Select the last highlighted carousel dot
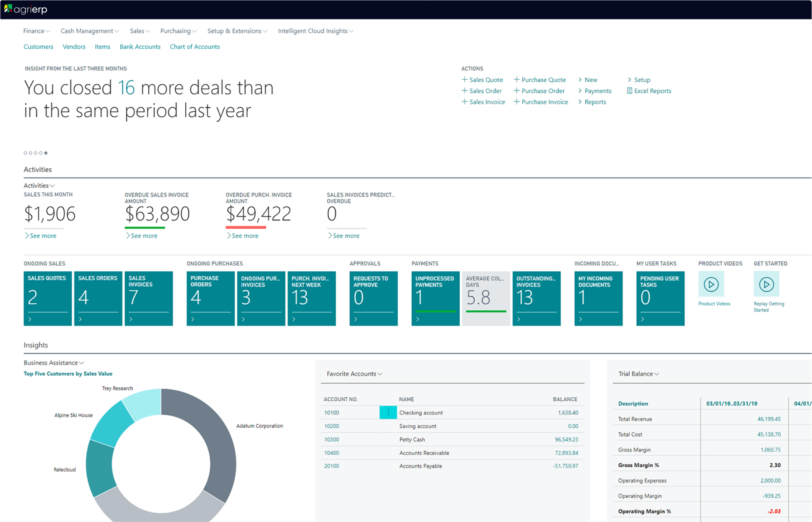812x522 pixels. click(46, 153)
